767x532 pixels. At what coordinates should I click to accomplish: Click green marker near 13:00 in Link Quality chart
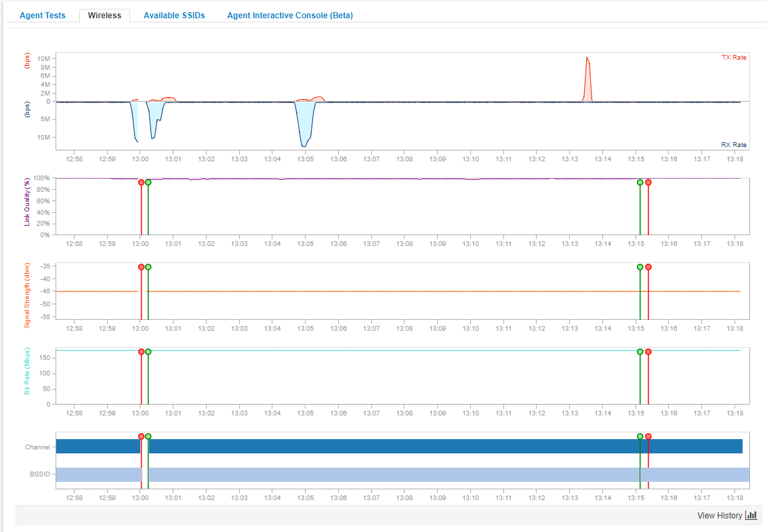(148, 182)
